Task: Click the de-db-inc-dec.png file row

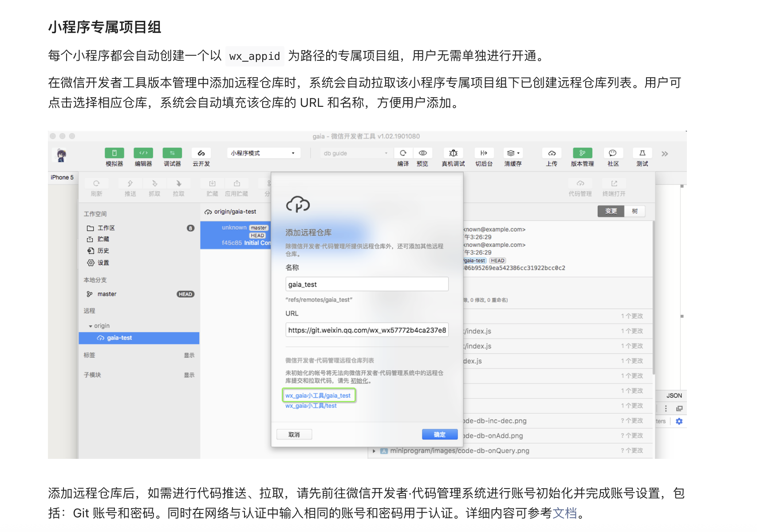Action: [x=558, y=421]
